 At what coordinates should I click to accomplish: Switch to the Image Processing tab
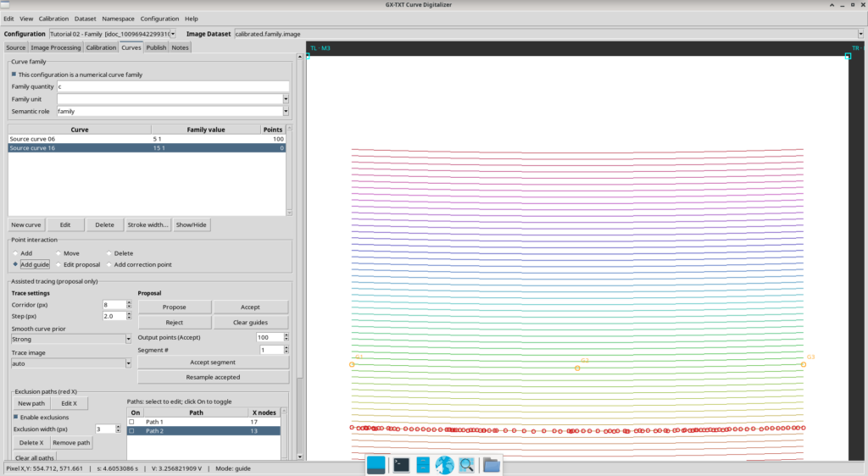tap(55, 47)
